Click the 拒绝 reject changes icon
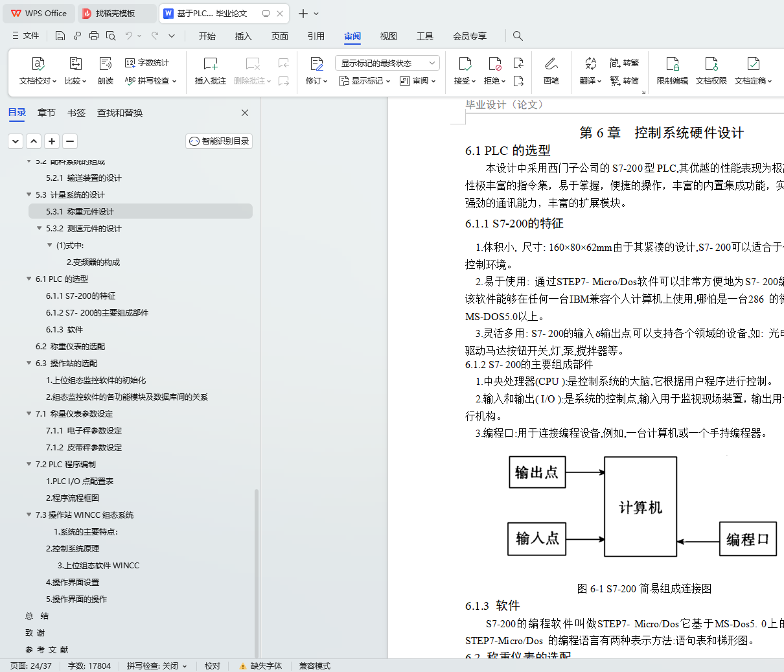 pyautogui.click(x=494, y=64)
